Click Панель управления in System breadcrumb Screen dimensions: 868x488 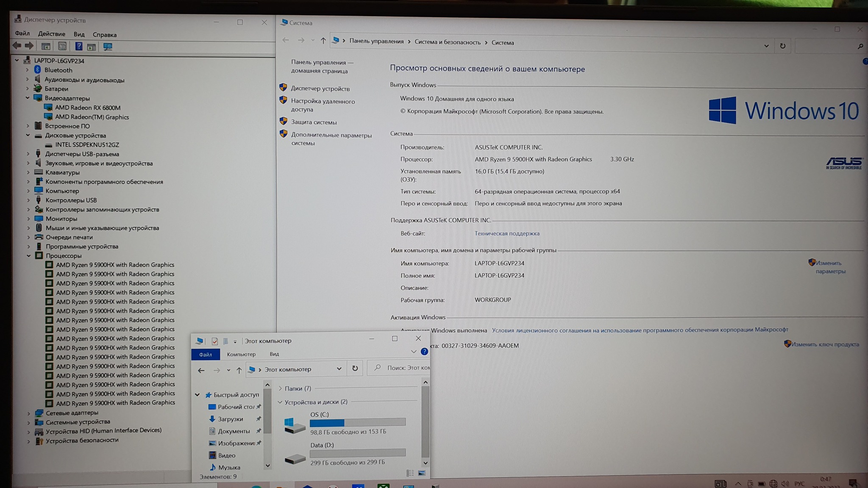click(x=376, y=41)
